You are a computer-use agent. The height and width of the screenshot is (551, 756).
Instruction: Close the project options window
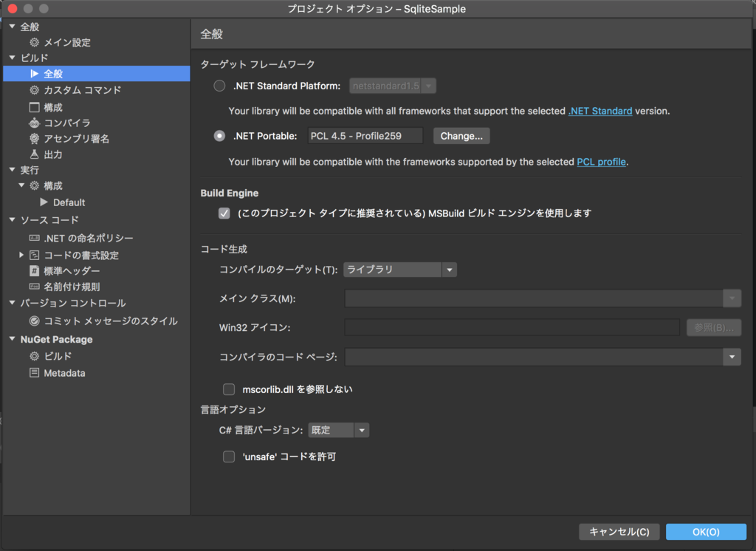click(13, 8)
